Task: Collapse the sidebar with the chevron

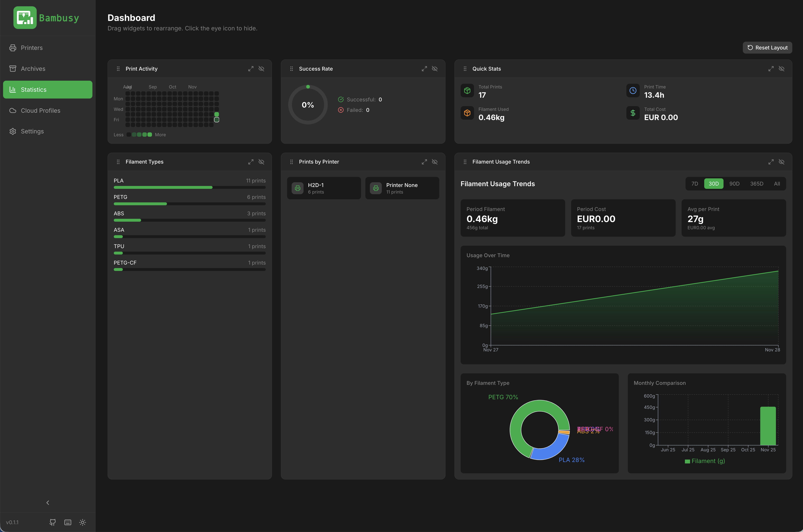Action: click(47, 502)
